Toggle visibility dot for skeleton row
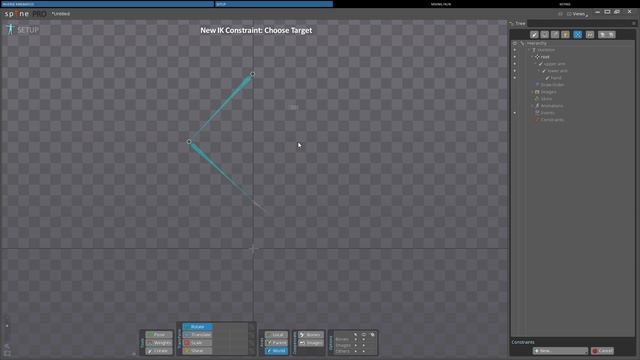 tap(515, 50)
